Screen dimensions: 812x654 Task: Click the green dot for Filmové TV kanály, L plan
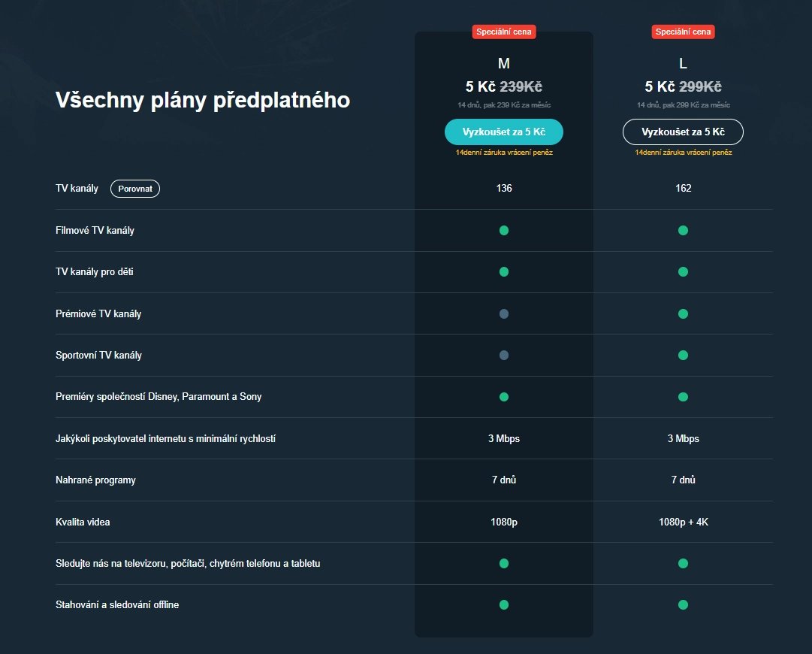(683, 230)
